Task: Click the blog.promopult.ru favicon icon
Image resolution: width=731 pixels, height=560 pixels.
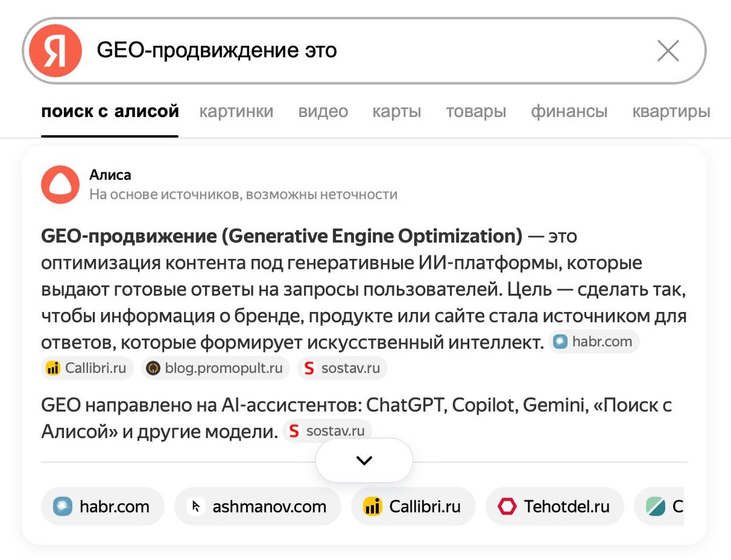Action: click(x=154, y=368)
